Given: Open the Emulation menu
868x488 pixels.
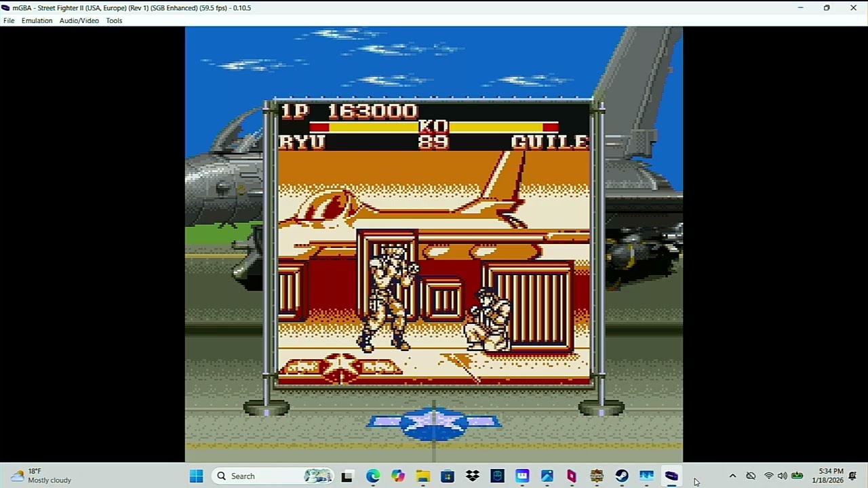Looking at the screenshot, I should (37, 20).
